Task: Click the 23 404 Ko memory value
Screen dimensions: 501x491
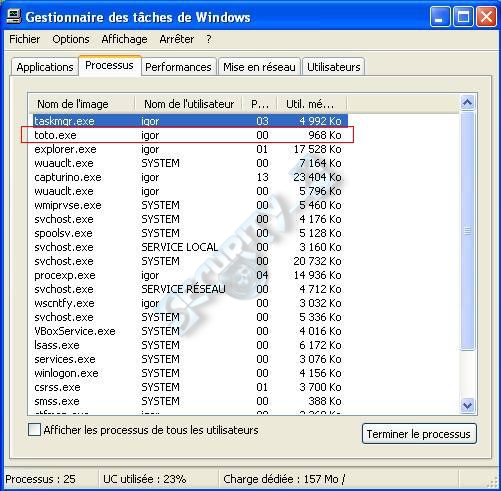Action: point(317,177)
